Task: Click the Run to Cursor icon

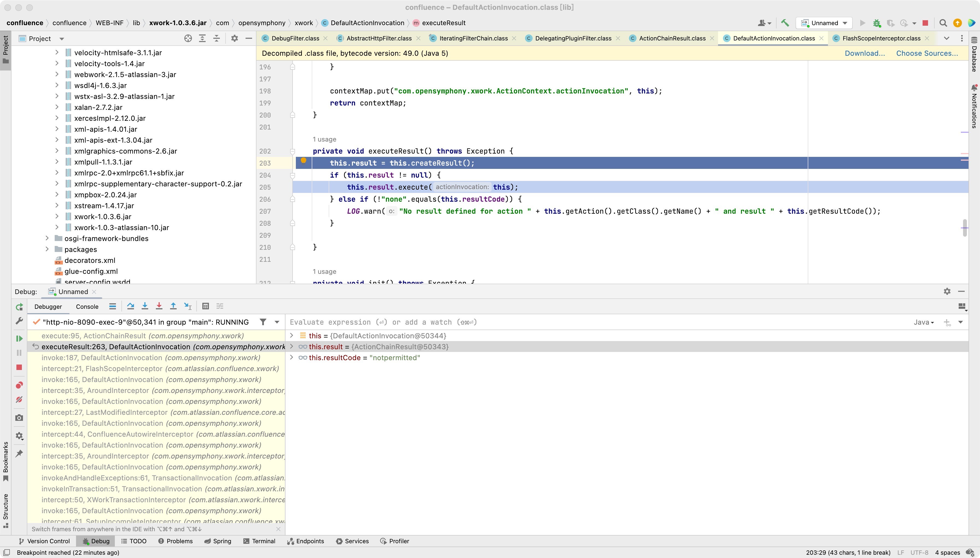Action: click(x=188, y=306)
